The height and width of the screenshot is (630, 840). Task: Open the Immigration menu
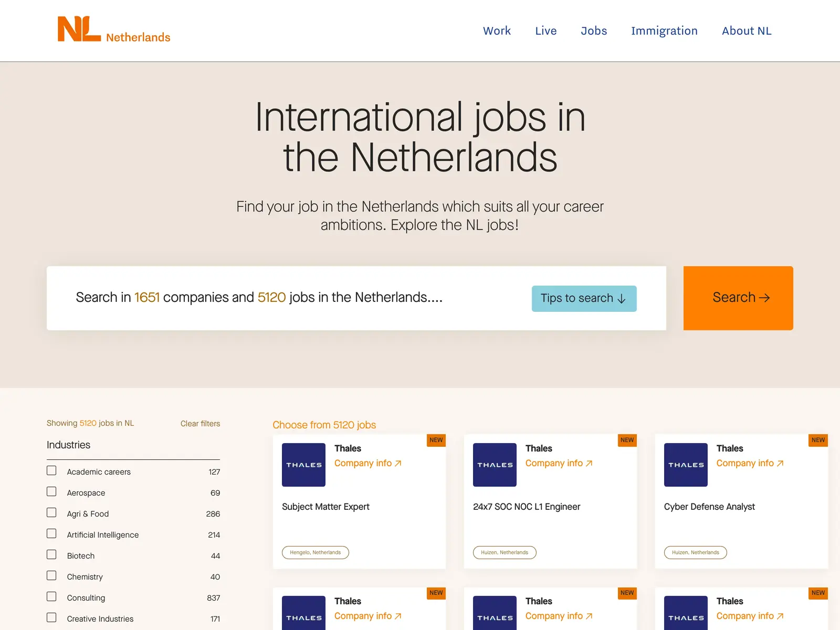(664, 30)
